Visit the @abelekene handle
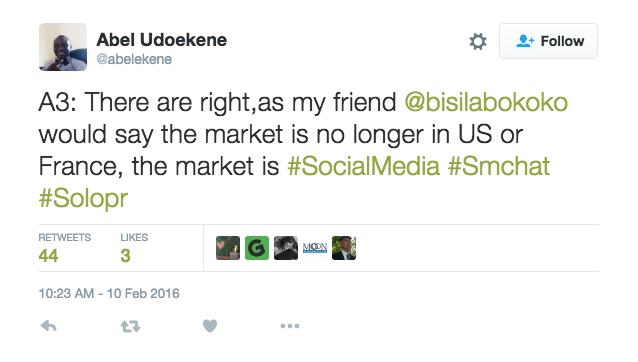This screenshot has height=362, width=638. coord(134,59)
